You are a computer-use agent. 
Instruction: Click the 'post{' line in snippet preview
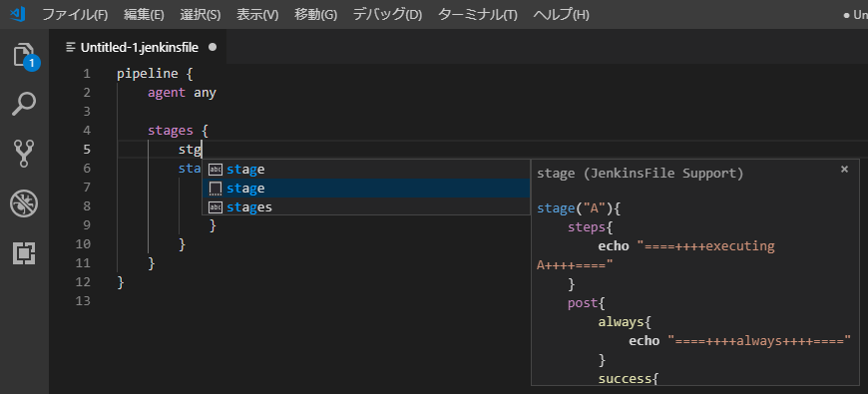point(587,303)
